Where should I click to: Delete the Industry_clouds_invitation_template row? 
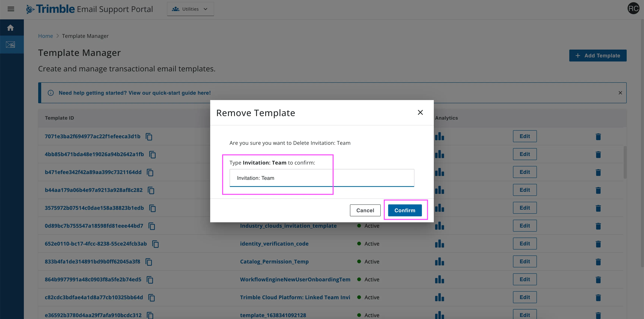[x=598, y=226]
